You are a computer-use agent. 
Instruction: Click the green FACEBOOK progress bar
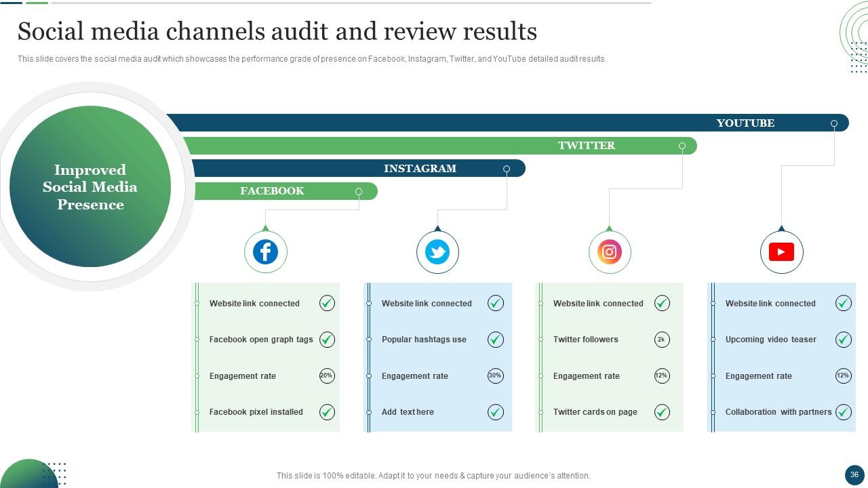(x=285, y=191)
